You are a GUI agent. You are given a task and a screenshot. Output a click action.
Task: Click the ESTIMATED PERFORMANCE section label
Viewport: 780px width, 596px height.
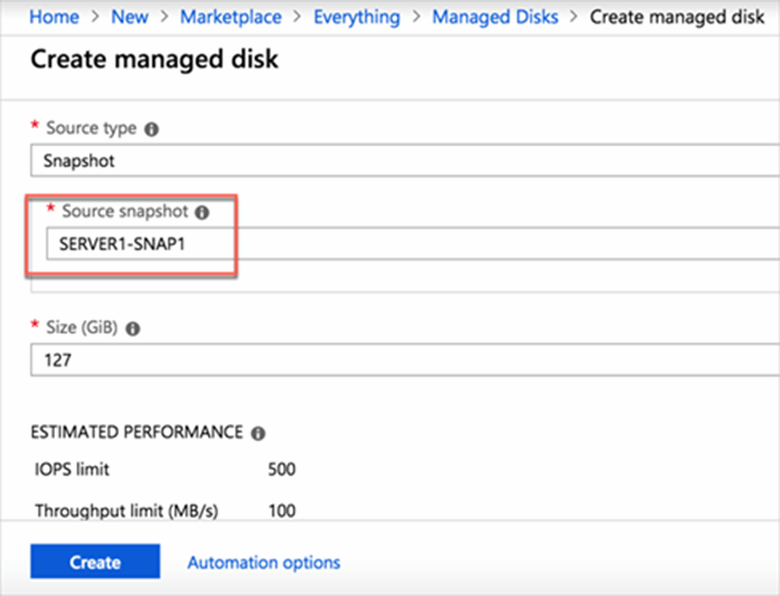138,433
